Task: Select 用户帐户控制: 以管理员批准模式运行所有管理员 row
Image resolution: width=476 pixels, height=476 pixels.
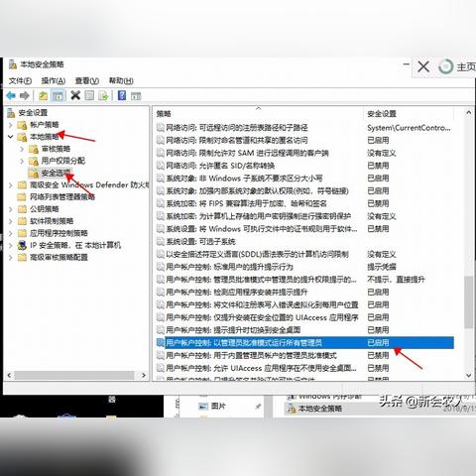Action: (x=304, y=343)
